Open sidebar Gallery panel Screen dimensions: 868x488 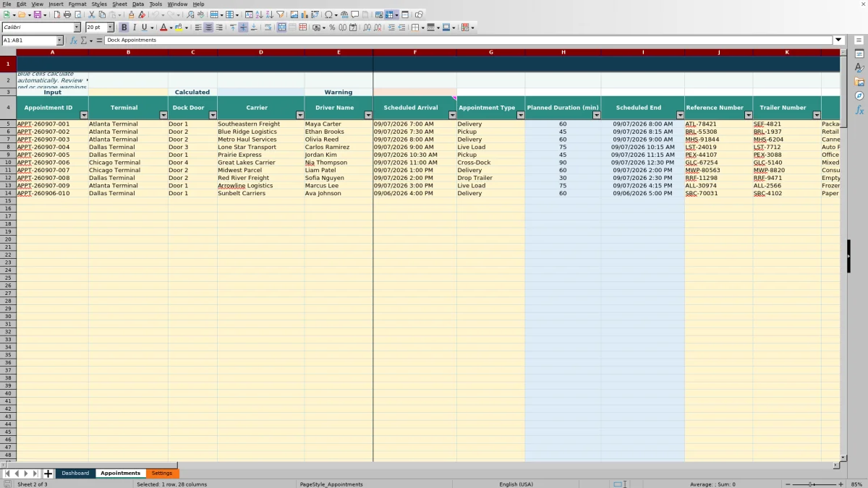[x=859, y=82]
